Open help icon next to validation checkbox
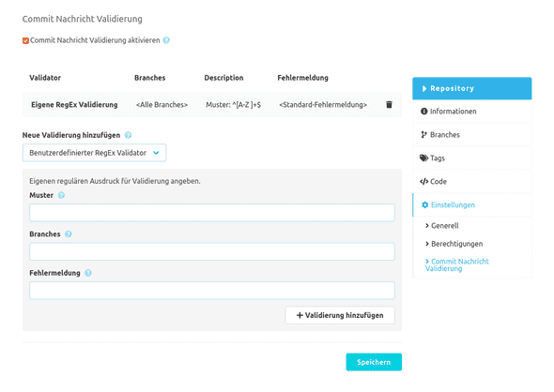This screenshot has width=554, height=392. pyautogui.click(x=166, y=40)
